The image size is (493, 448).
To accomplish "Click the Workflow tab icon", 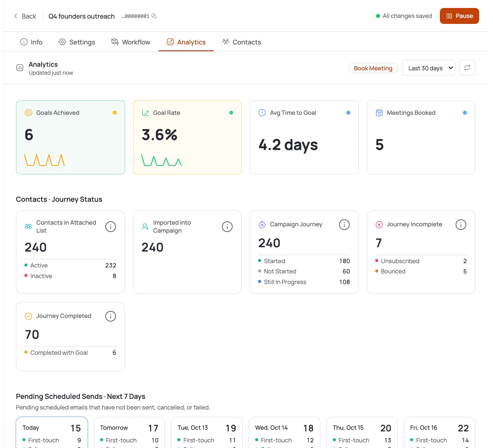I will (115, 42).
